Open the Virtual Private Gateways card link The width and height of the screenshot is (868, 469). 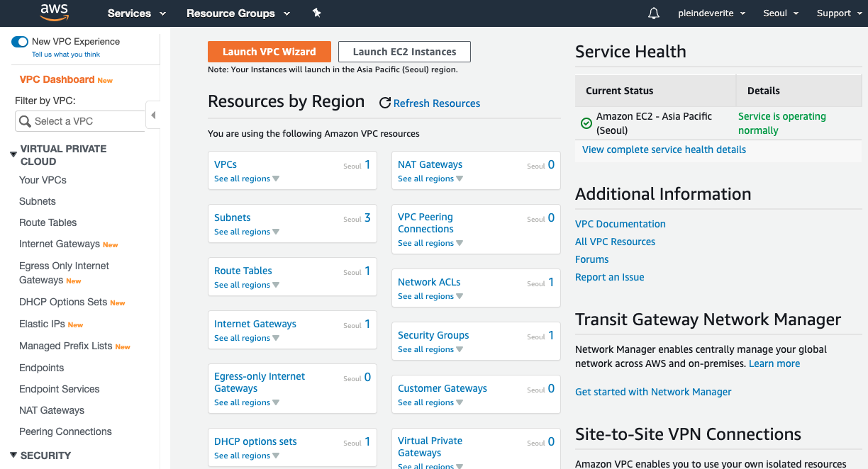(430, 446)
